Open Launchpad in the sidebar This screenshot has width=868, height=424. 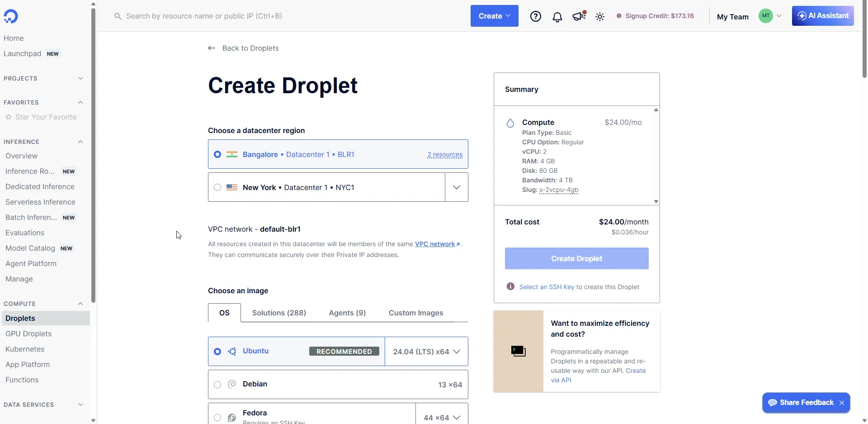point(23,53)
